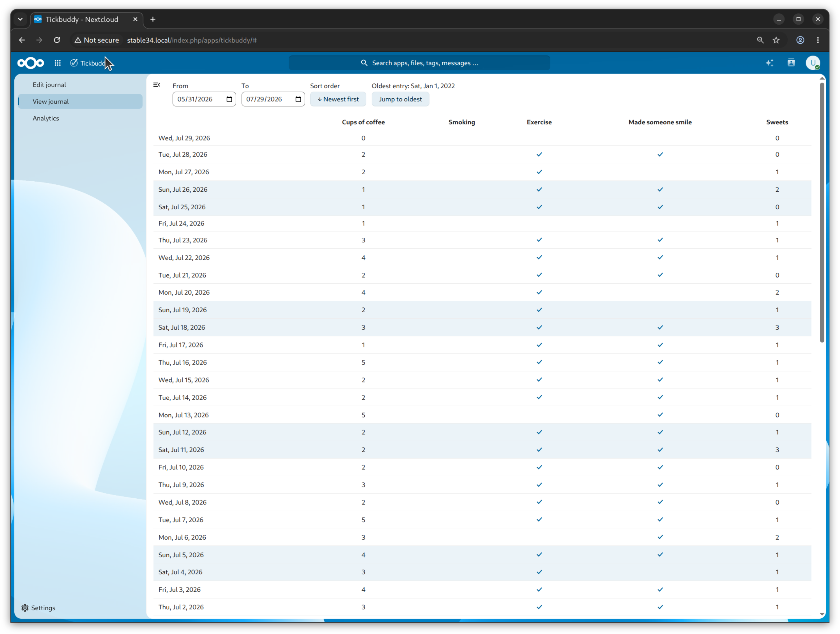Open the Nextcloud Assistant sparkle icon
The height and width of the screenshot is (634, 840).
(x=769, y=63)
